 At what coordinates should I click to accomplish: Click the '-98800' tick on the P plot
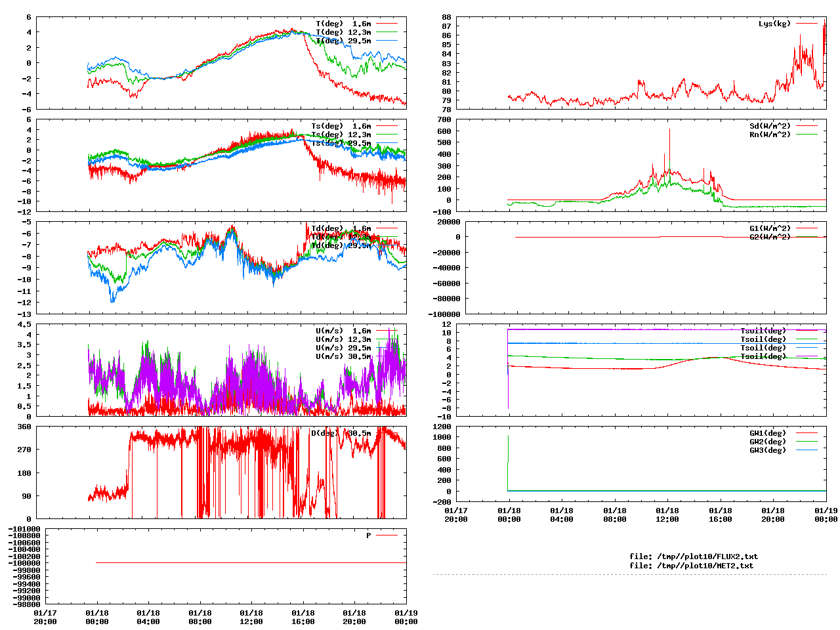pyautogui.click(x=27, y=604)
